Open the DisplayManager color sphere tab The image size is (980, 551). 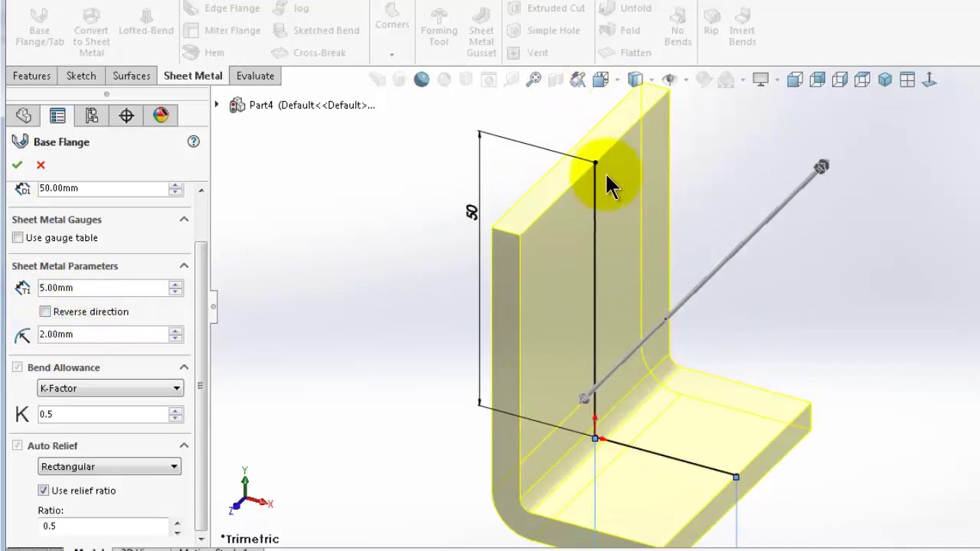point(161,116)
